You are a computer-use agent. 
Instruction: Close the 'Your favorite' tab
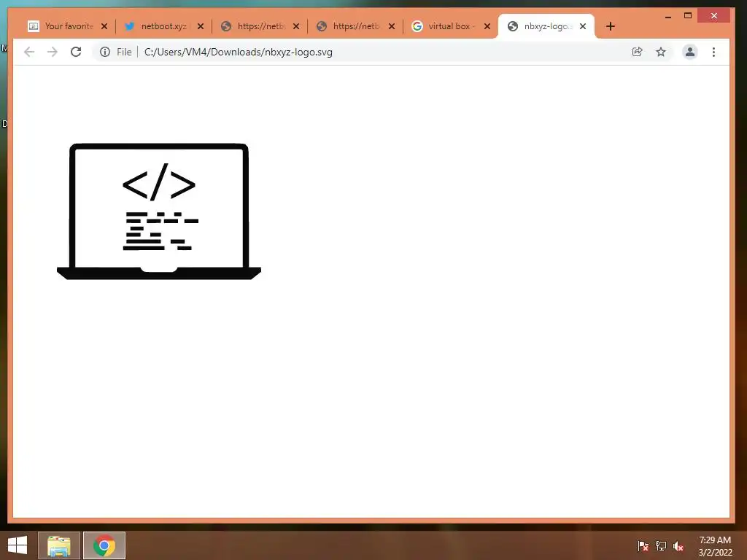[104, 26]
